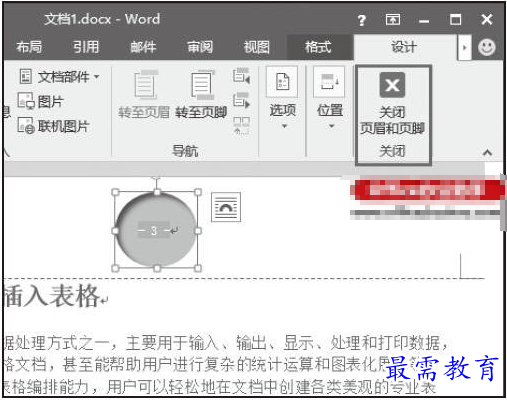The height and width of the screenshot is (400, 507).
Task: Click the 转至页脚 button
Action: pyautogui.click(x=201, y=94)
